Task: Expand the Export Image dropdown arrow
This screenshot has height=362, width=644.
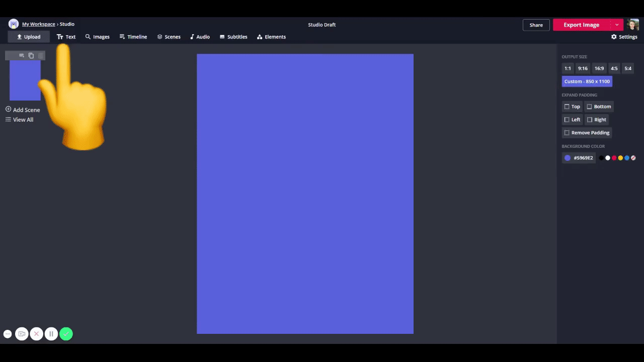Action: point(617,25)
